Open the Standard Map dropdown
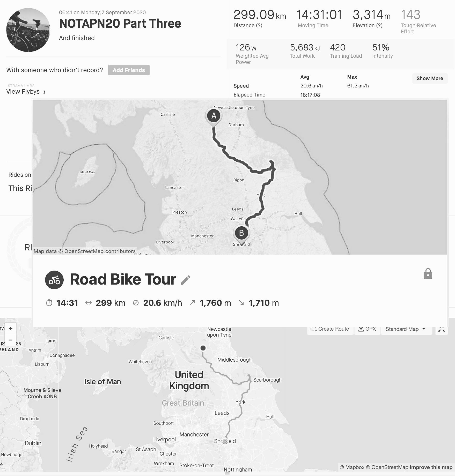Viewport: 455px width, 476px height. coord(405,329)
